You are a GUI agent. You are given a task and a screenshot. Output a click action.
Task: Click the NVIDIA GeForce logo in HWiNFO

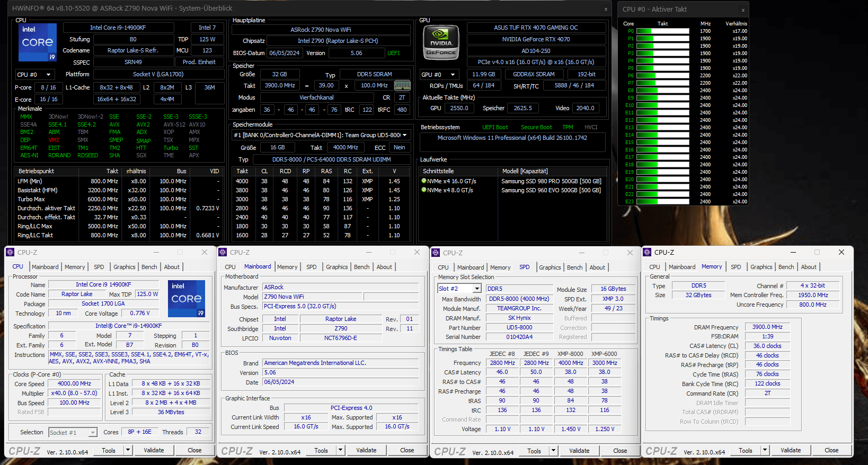click(441, 42)
